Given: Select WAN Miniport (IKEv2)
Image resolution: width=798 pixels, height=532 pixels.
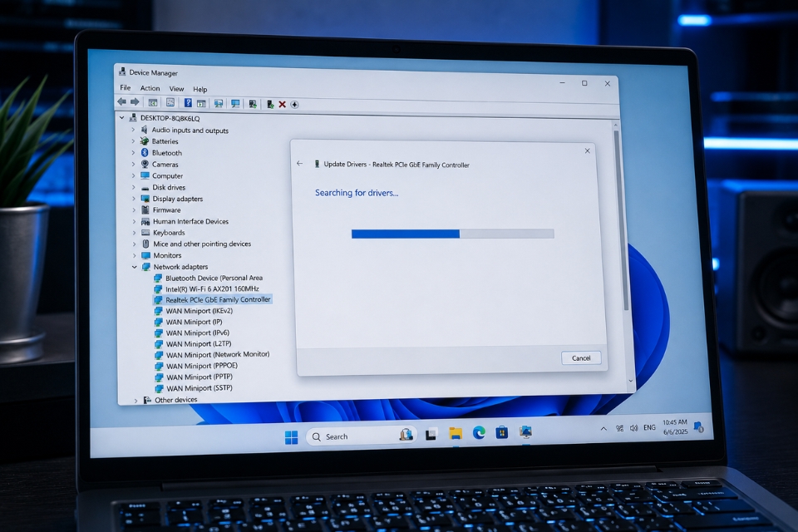Looking at the screenshot, I should tap(194, 311).
